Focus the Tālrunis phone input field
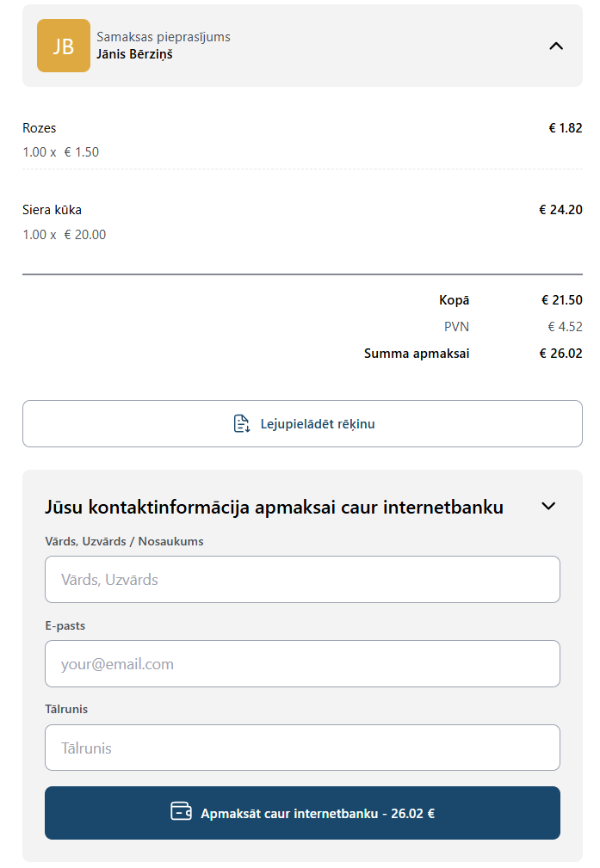600x868 pixels. [302, 748]
